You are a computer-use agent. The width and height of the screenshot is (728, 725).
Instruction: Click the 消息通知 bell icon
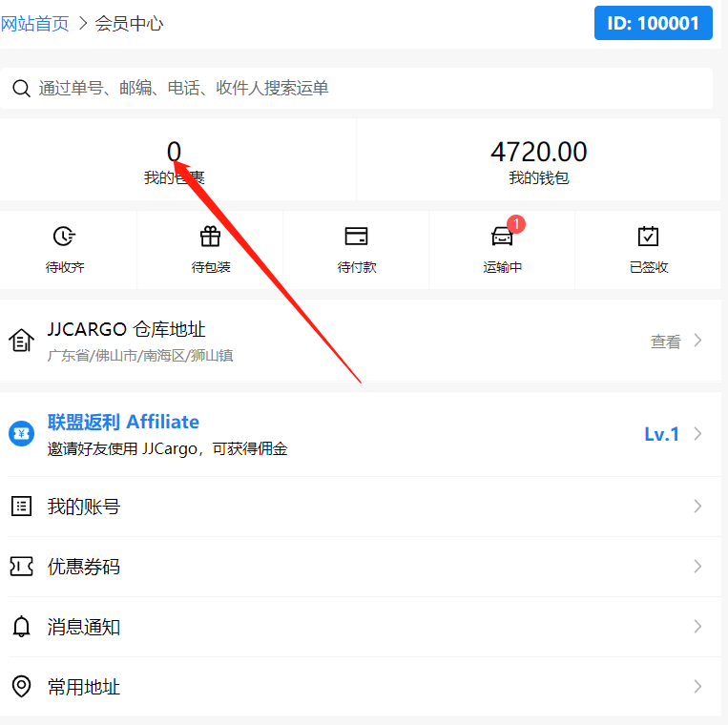click(21, 627)
